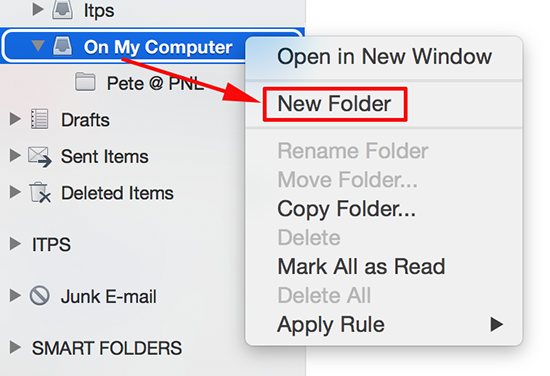
Task: Expand the SMART FOLDERS section
Action: pos(15,347)
